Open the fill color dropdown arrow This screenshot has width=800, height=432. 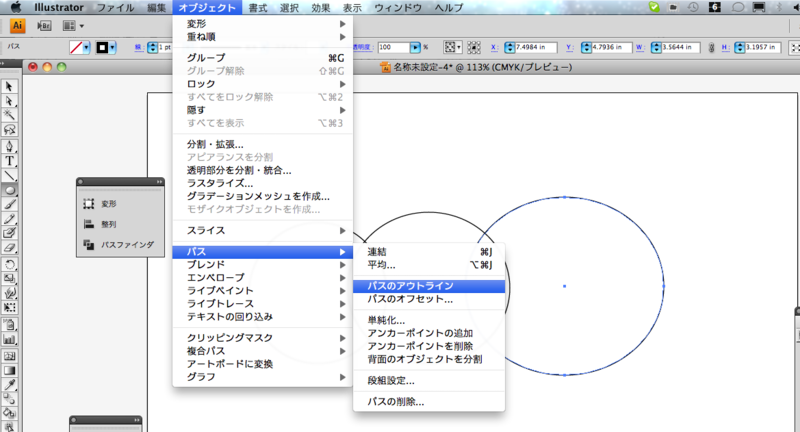click(x=86, y=47)
